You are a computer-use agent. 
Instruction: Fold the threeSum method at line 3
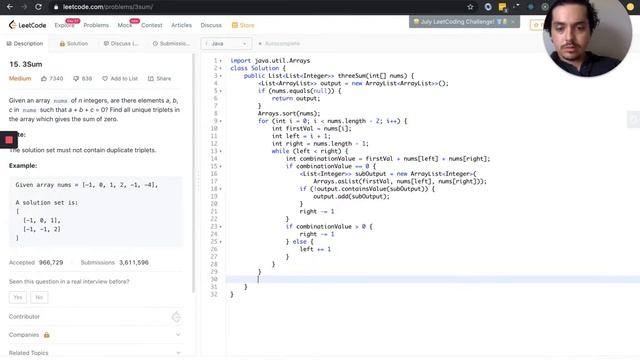click(x=221, y=76)
